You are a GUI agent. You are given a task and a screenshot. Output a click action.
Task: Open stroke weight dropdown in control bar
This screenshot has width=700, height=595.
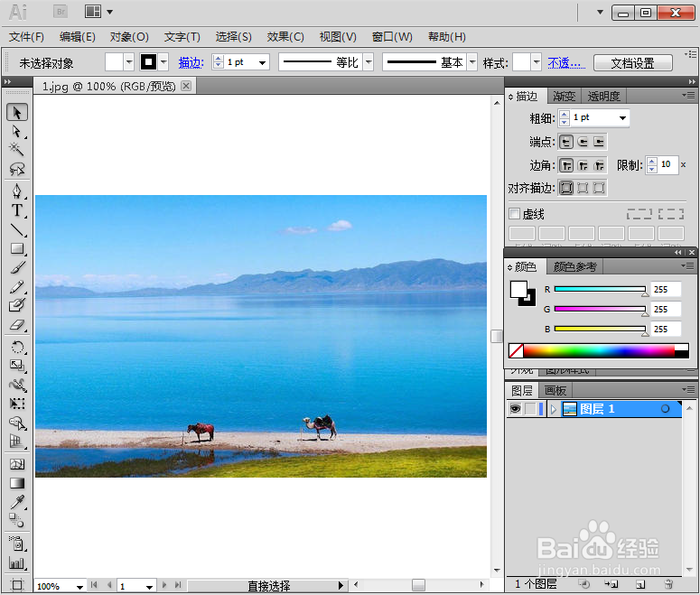click(x=263, y=62)
